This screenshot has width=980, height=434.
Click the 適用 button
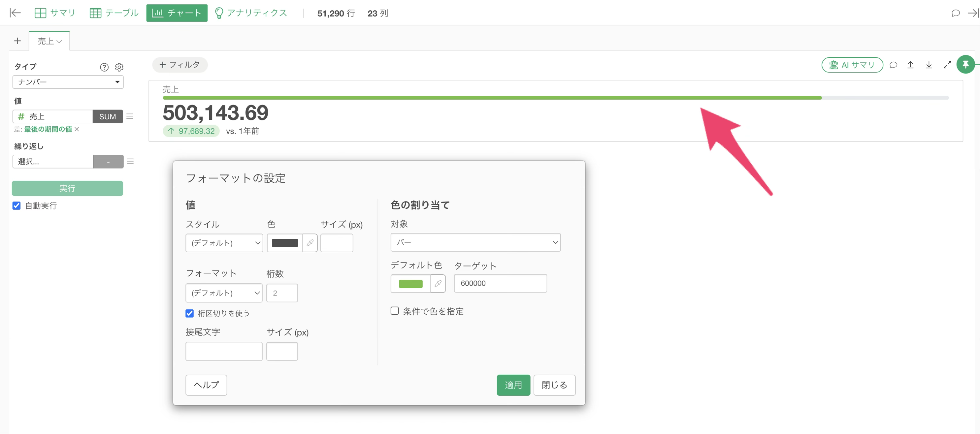pos(513,385)
